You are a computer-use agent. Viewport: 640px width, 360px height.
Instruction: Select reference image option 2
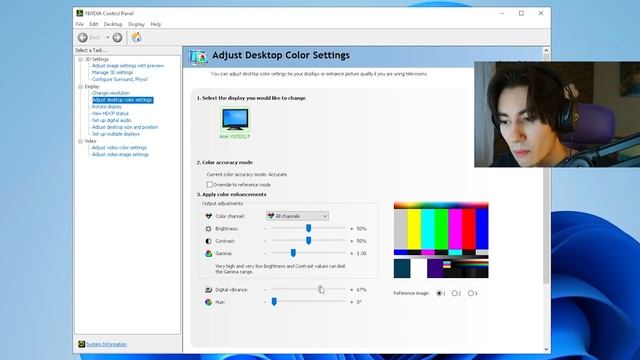point(454,293)
